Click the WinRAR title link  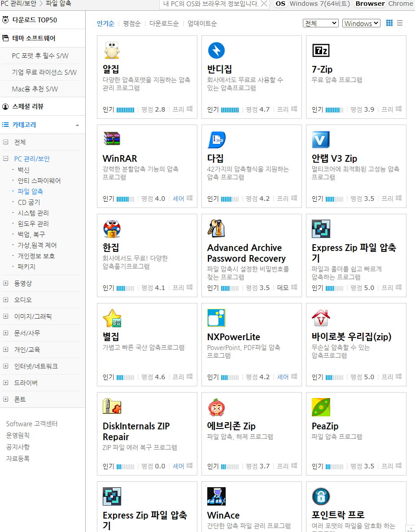[x=120, y=159]
